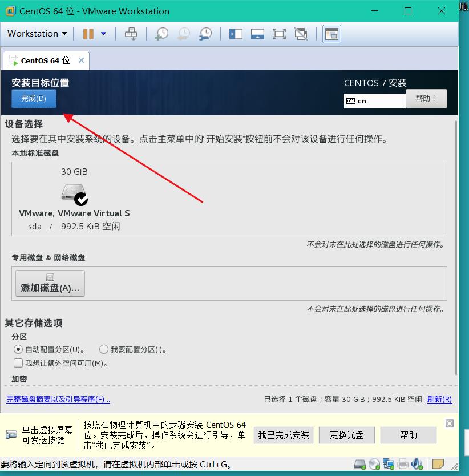The height and width of the screenshot is (476, 469).
Task: Click the VMware title bar app icon
Action: pyautogui.click(x=10, y=11)
